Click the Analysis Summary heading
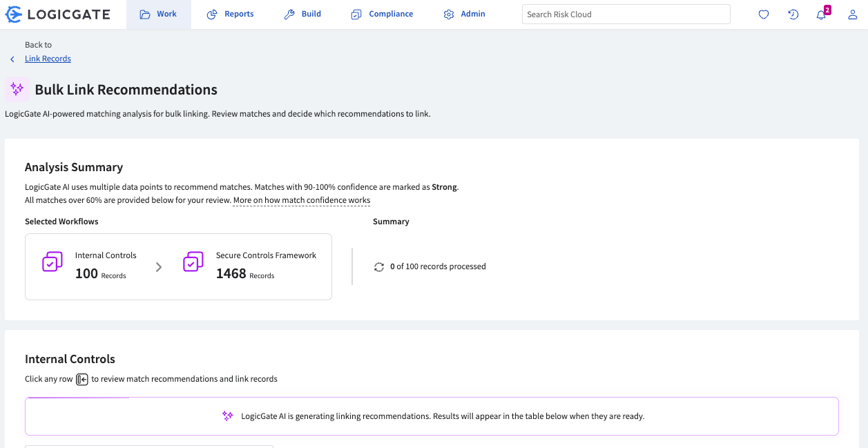Image resolution: width=868 pixels, height=448 pixels. (74, 167)
